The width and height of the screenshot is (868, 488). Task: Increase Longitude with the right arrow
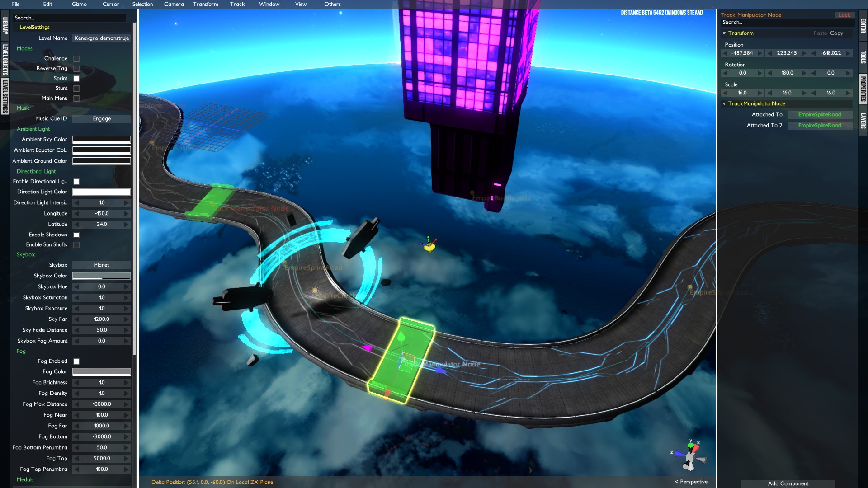127,213
